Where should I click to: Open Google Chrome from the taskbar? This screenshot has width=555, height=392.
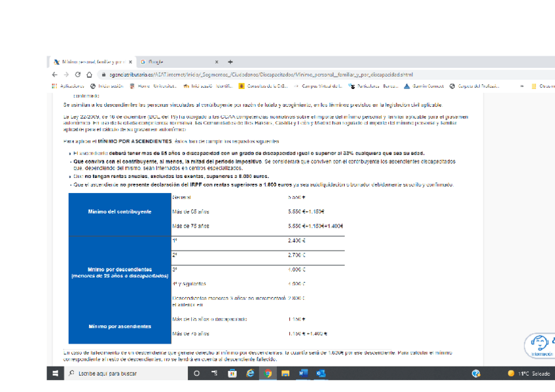(x=268, y=373)
